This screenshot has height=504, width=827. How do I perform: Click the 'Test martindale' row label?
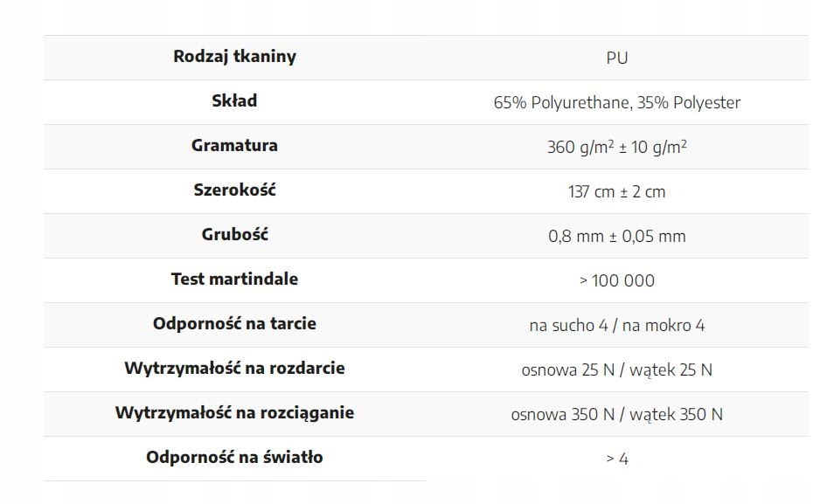(x=234, y=280)
